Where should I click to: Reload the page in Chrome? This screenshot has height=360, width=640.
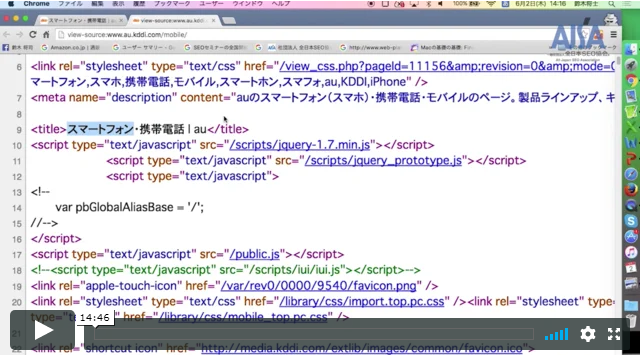click(x=33, y=35)
